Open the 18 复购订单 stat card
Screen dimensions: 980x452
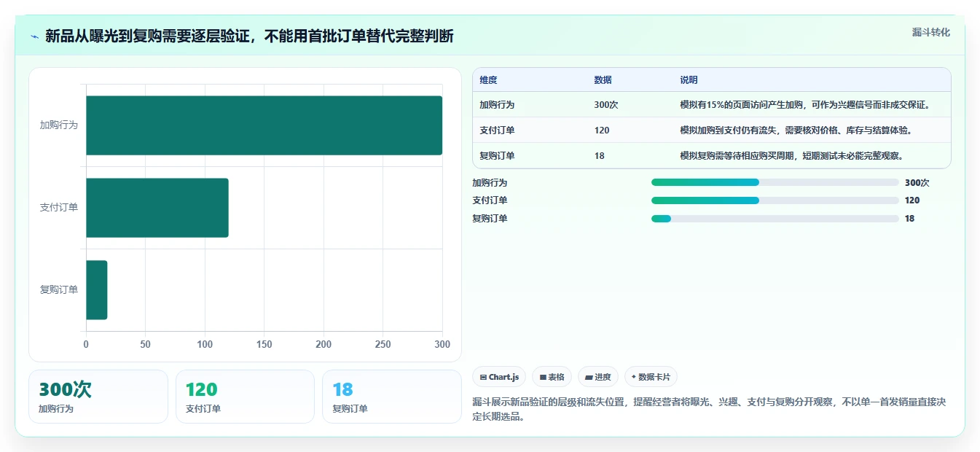pyautogui.click(x=392, y=397)
